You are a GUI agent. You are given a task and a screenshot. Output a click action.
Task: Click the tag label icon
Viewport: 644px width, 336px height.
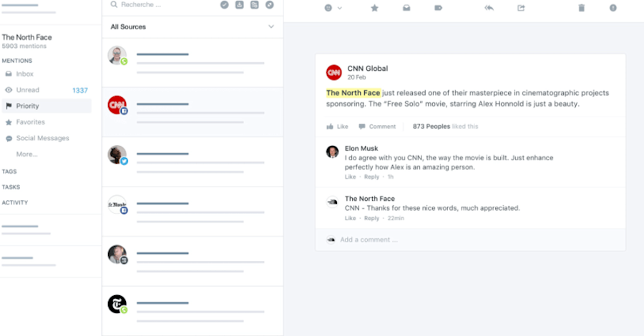[x=438, y=8]
